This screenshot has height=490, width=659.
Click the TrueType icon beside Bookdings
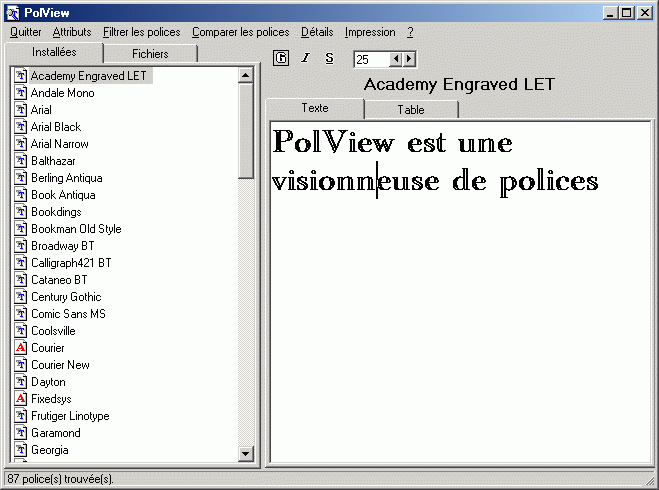pyautogui.click(x=21, y=212)
